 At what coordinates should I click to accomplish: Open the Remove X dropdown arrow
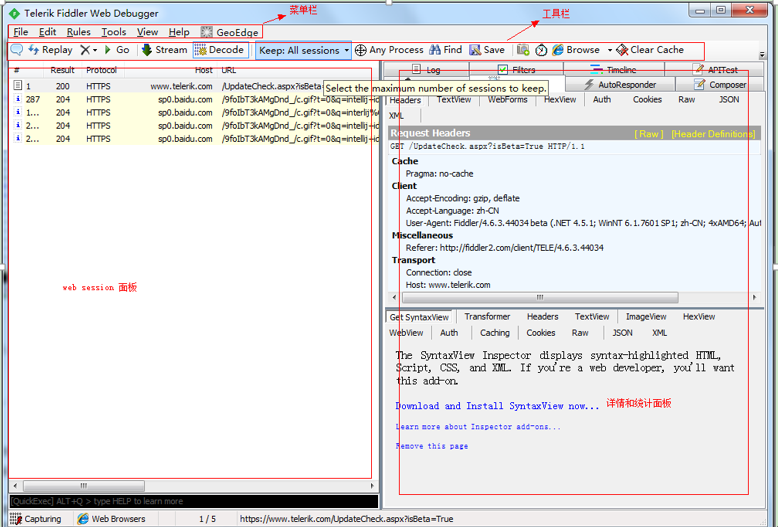click(x=95, y=50)
